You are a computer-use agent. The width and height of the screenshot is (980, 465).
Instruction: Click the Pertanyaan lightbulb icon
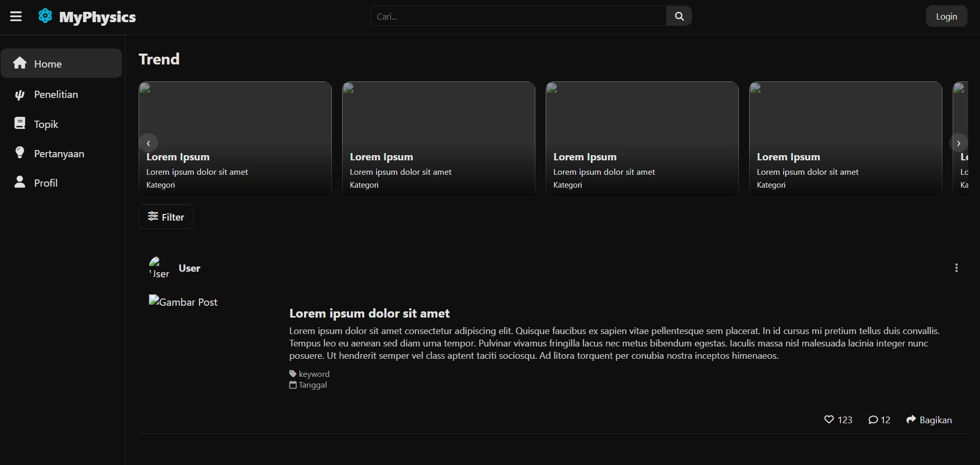pyautogui.click(x=20, y=153)
